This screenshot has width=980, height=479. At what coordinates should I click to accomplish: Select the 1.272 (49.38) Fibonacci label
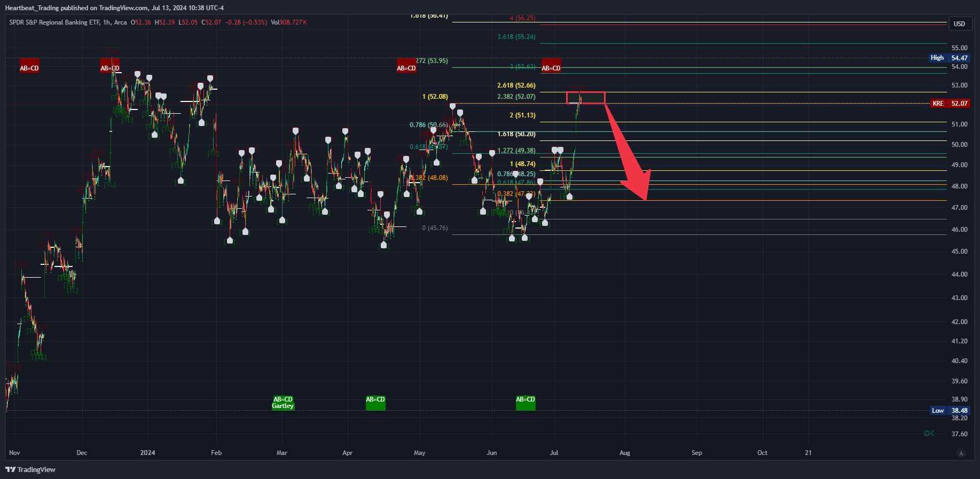[516, 151]
